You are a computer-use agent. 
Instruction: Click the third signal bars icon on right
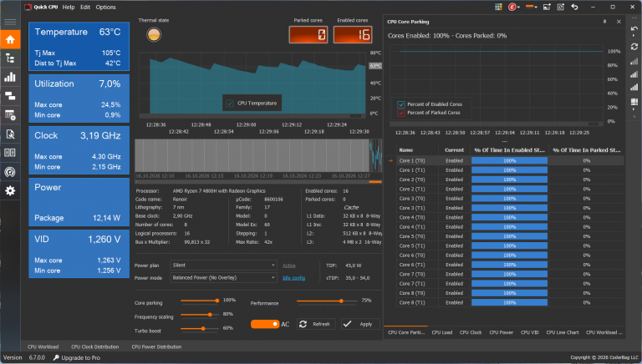[x=634, y=87]
